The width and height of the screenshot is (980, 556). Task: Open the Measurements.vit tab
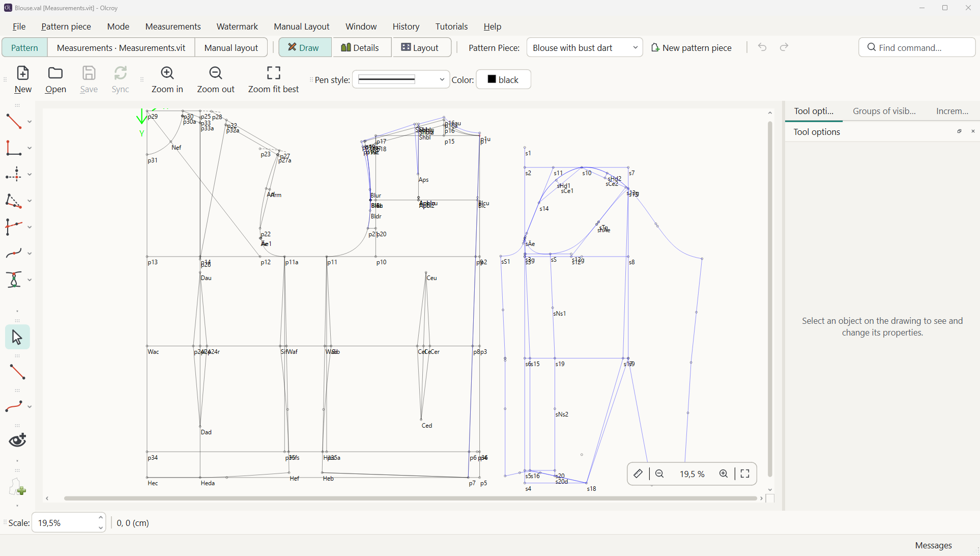click(x=121, y=47)
